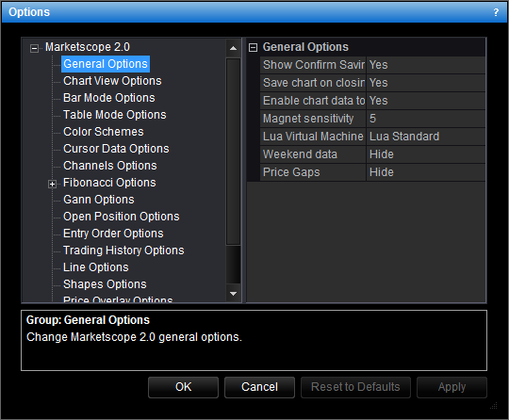Toggle Save chart on closing value
Image resolution: width=509 pixels, height=420 pixels.
(x=425, y=83)
